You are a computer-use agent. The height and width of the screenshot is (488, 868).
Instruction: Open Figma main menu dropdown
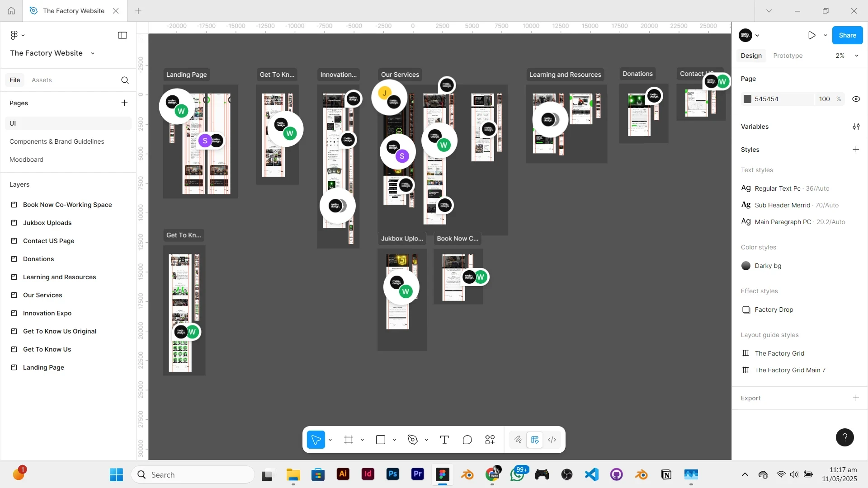[x=17, y=35]
